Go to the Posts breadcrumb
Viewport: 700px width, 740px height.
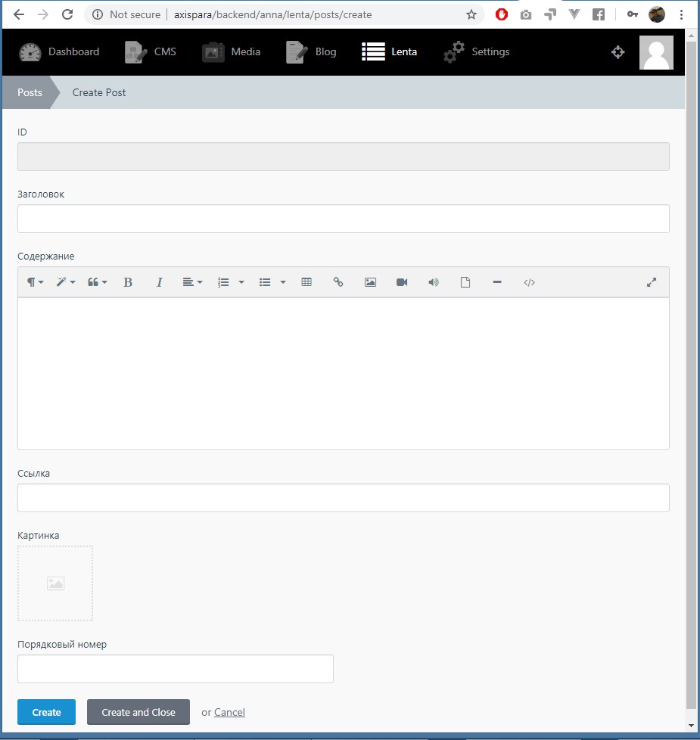pyautogui.click(x=30, y=92)
